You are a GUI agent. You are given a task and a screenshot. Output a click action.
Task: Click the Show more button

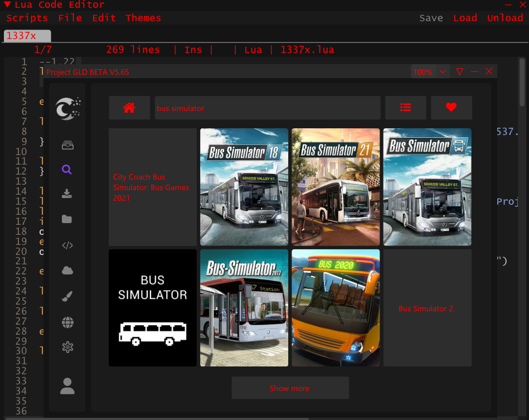pyautogui.click(x=290, y=388)
